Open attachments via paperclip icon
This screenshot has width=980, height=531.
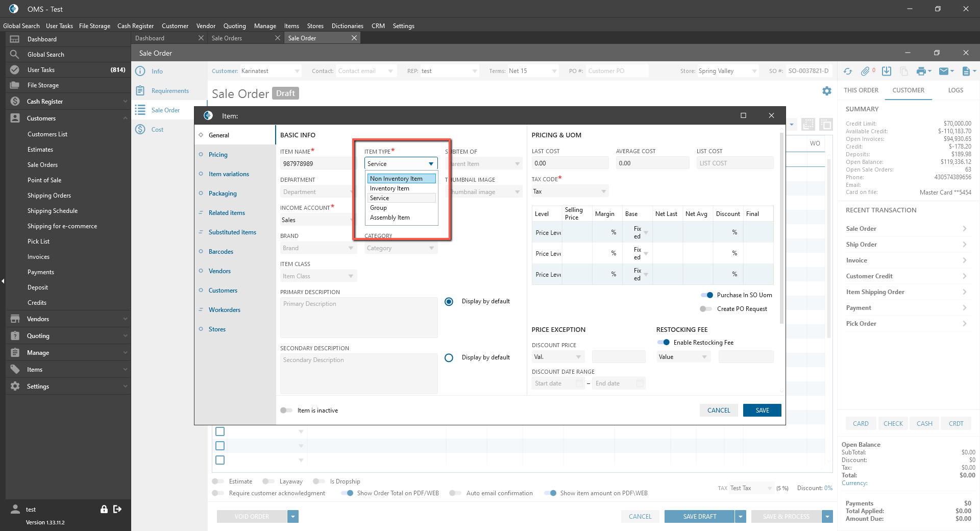(865, 71)
